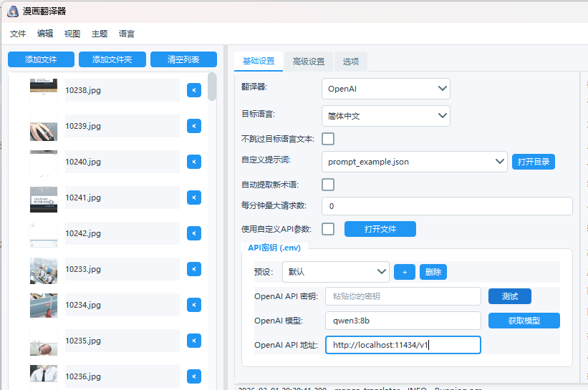Enable 自动提取新术语 checkbox

[328, 185]
